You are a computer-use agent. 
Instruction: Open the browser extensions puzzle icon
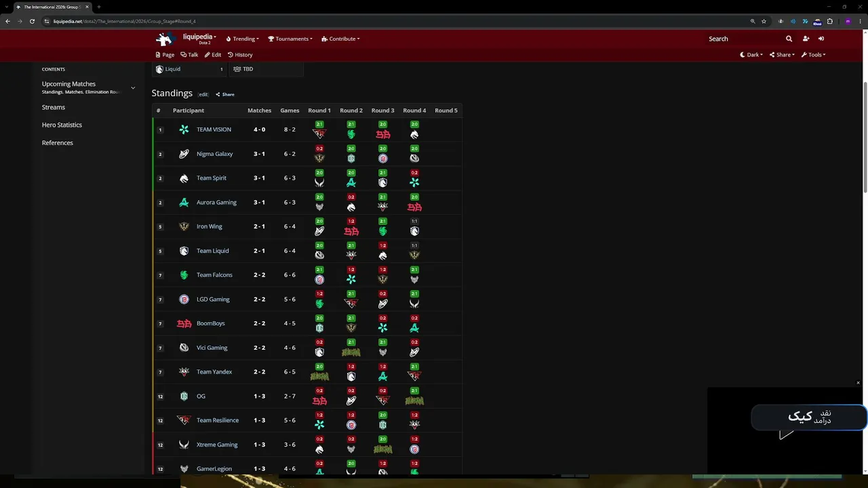pyautogui.click(x=829, y=21)
